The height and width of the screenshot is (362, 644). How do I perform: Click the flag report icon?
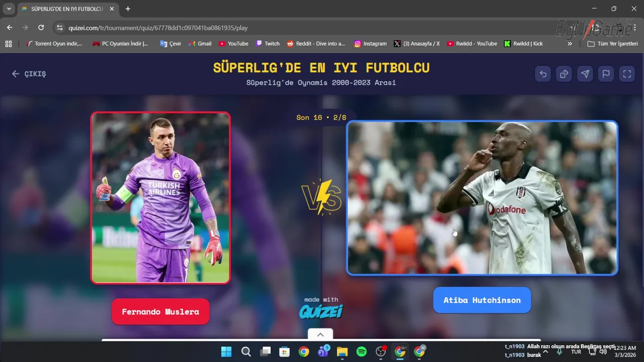[x=606, y=74]
